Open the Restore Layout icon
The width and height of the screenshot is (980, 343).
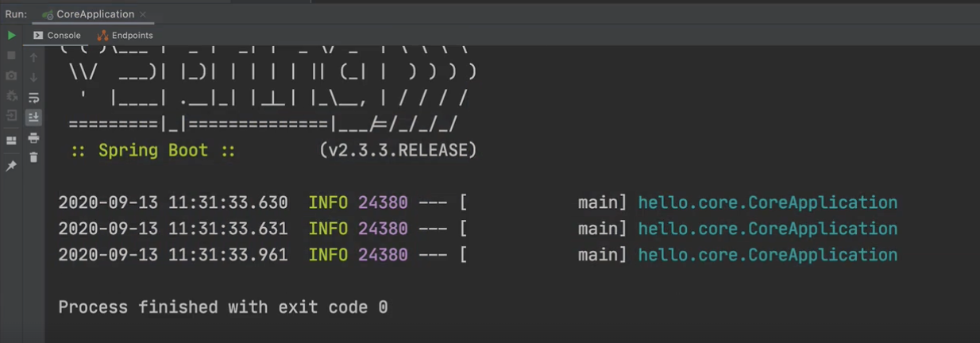click(x=11, y=141)
